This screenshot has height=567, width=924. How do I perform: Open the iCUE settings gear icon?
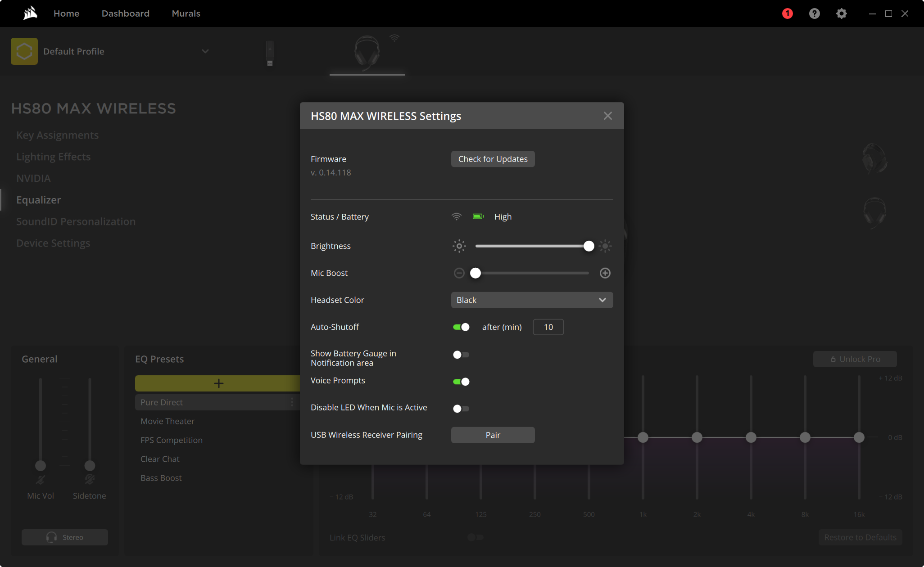pyautogui.click(x=842, y=13)
